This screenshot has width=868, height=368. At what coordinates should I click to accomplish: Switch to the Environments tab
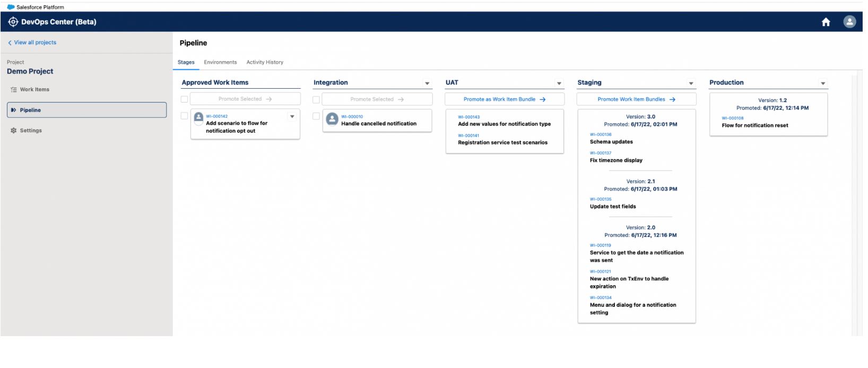click(x=220, y=62)
